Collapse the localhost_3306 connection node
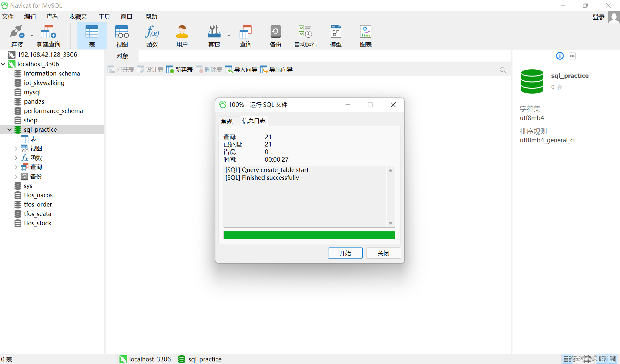The height and width of the screenshot is (364, 620). point(3,64)
